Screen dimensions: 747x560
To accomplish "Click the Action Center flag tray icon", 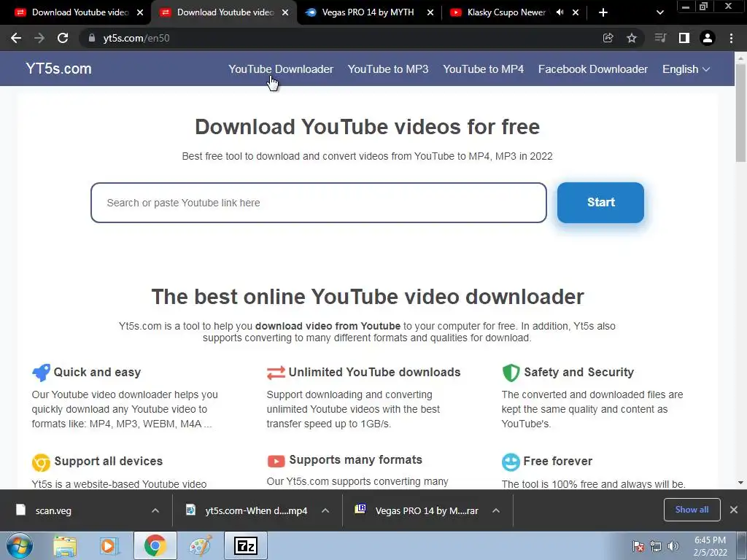I will (638, 546).
